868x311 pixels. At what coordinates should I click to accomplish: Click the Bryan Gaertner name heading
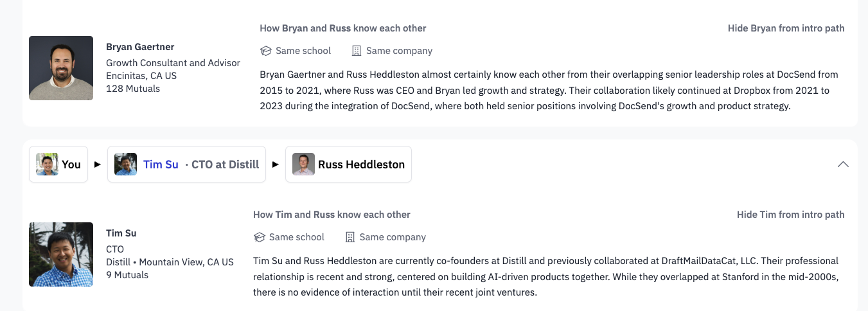(140, 47)
